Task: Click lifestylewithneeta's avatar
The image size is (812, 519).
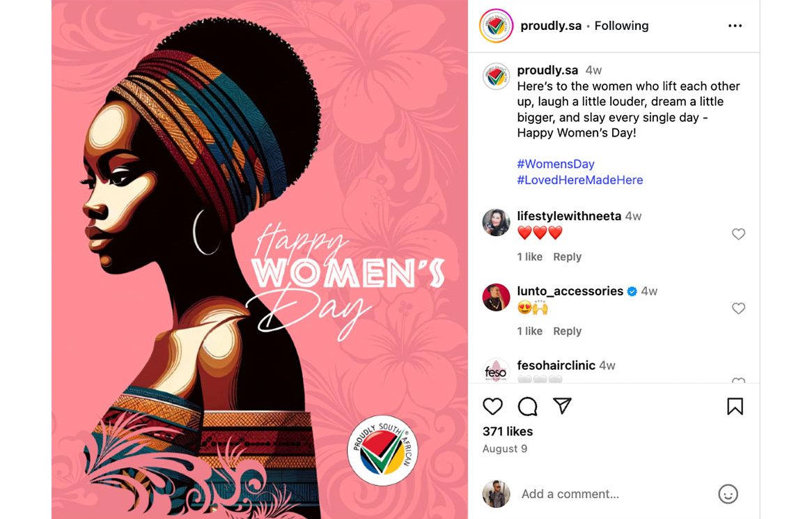Action: click(496, 223)
